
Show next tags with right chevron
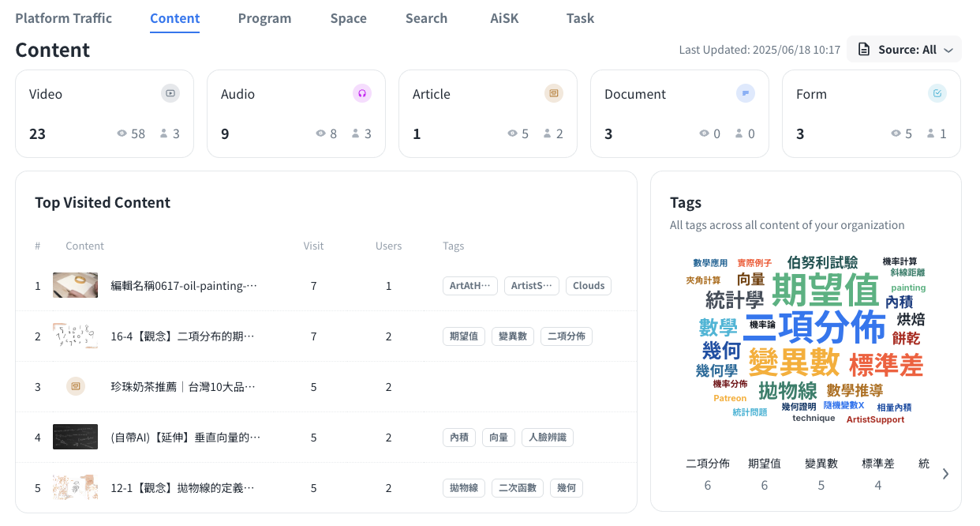pyautogui.click(x=945, y=474)
